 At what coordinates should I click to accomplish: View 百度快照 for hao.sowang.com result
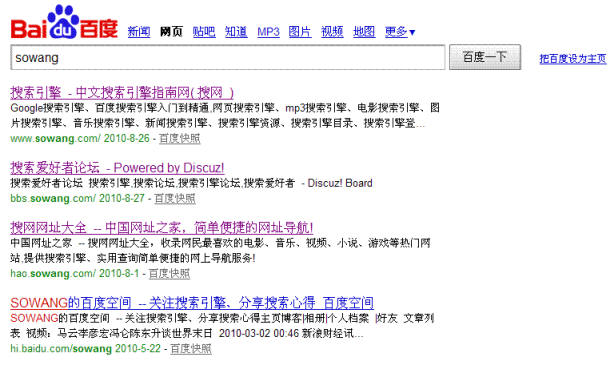pos(169,273)
